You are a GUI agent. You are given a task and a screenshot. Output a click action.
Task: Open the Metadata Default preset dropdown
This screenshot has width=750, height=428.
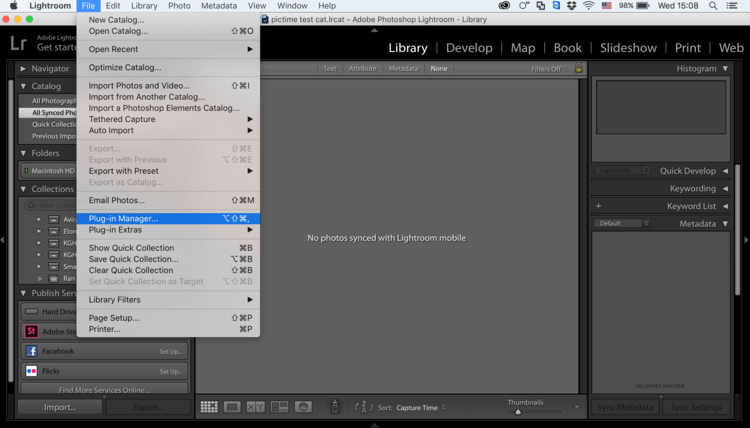(x=622, y=223)
